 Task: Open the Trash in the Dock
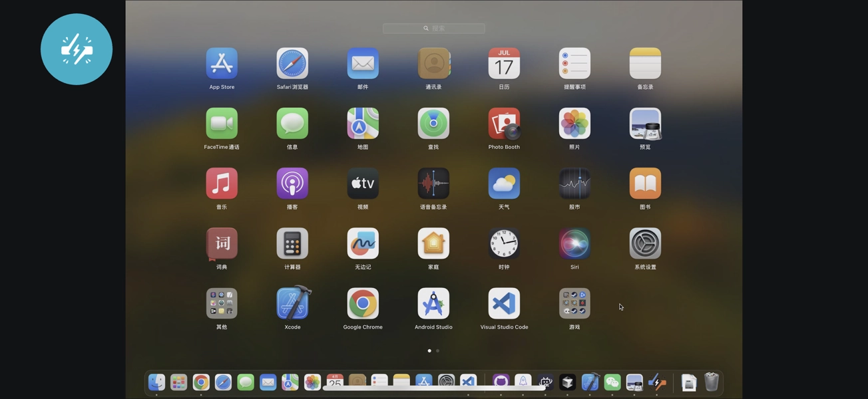tap(711, 382)
